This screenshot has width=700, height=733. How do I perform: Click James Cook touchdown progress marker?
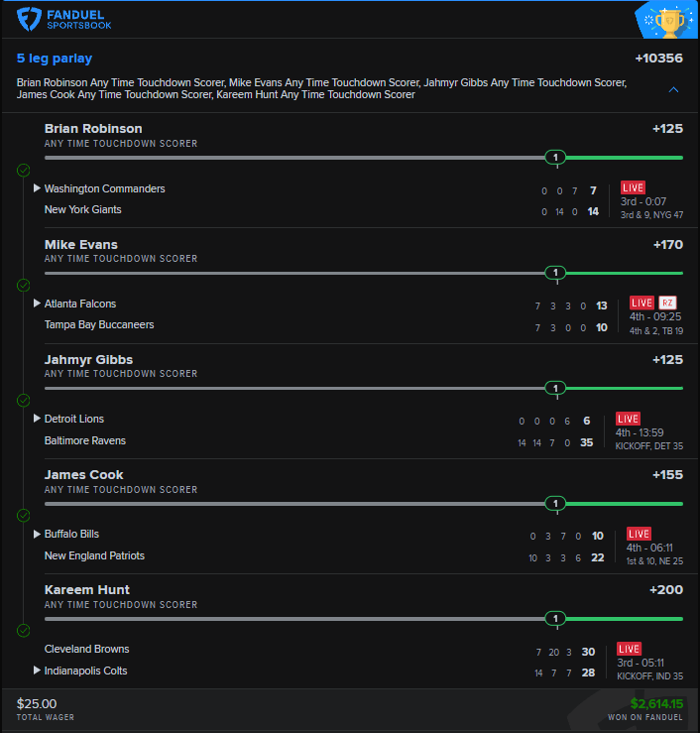pos(555,504)
